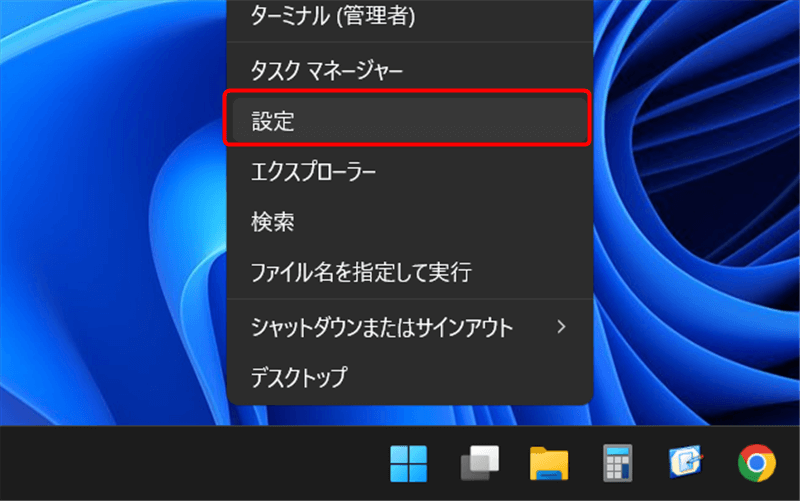Select エクスプローラー in the context menu
Viewport: 800px width, 501px height.
[314, 172]
